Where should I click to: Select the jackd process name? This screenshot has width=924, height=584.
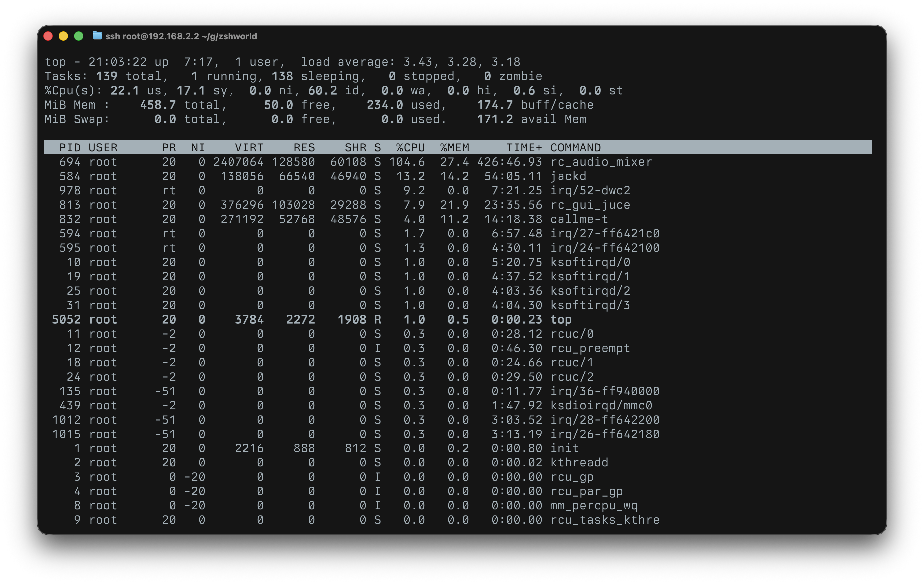[x=568, y=176]
